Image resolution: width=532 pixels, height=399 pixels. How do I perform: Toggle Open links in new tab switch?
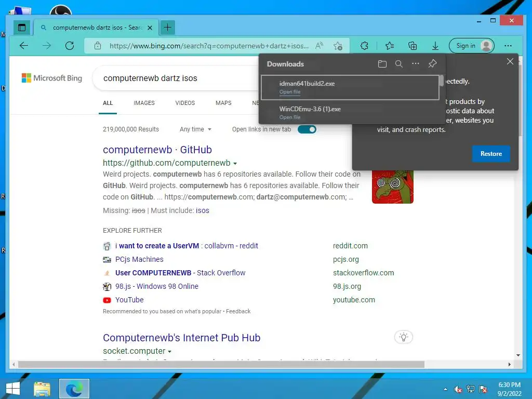tap(307, 129)
